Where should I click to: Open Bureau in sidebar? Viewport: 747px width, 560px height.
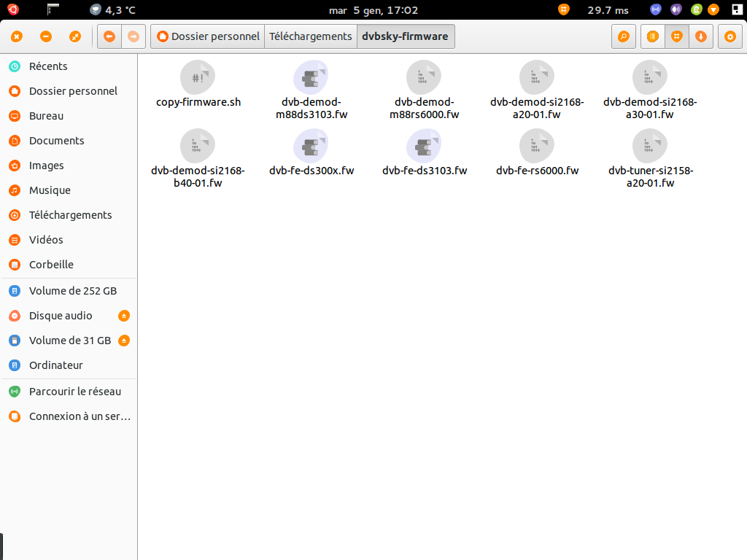(69, 116)
